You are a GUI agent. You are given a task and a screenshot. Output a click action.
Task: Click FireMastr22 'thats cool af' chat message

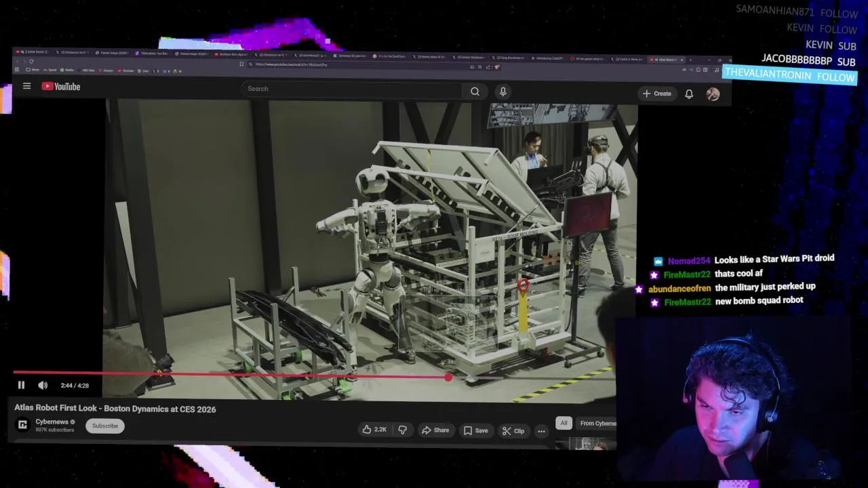tap(738, 274)
